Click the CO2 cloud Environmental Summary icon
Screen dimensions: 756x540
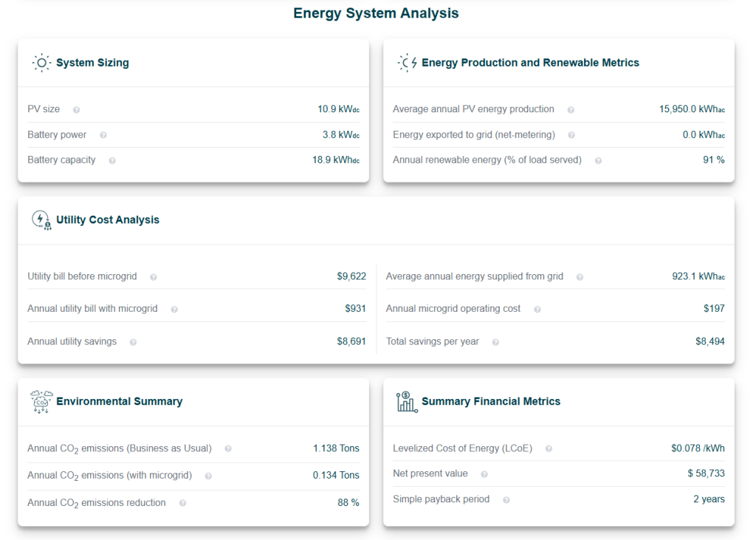click(x=41, y=402)
